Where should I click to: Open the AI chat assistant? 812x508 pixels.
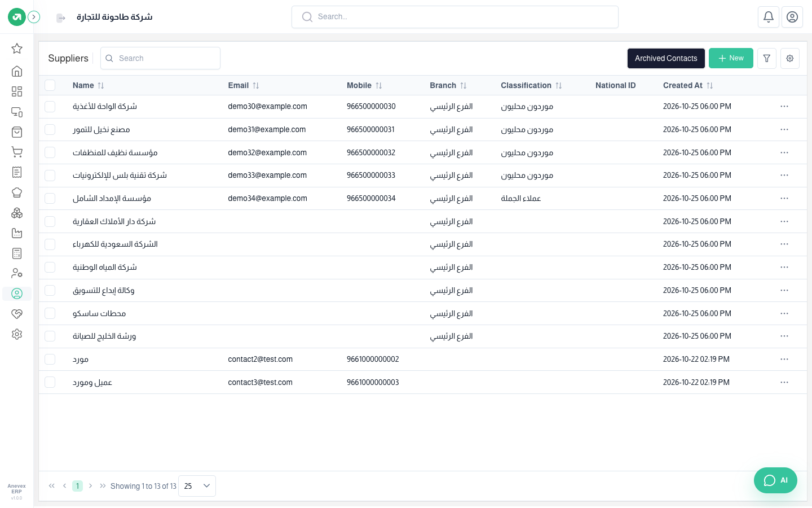(x=775, y=480)
